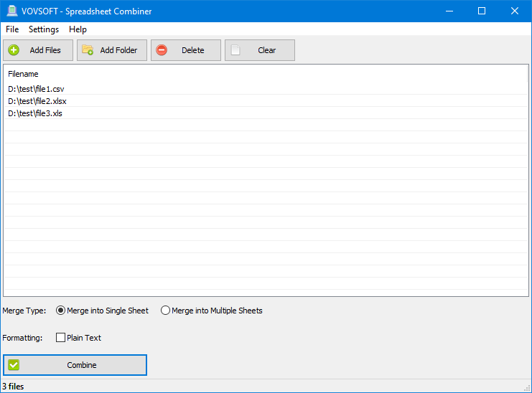Image resolution: width=532 pixels, height=393 pixels.
Task: Minimize the Spreadsheet Combiner window
Action: tap(449, 11)
